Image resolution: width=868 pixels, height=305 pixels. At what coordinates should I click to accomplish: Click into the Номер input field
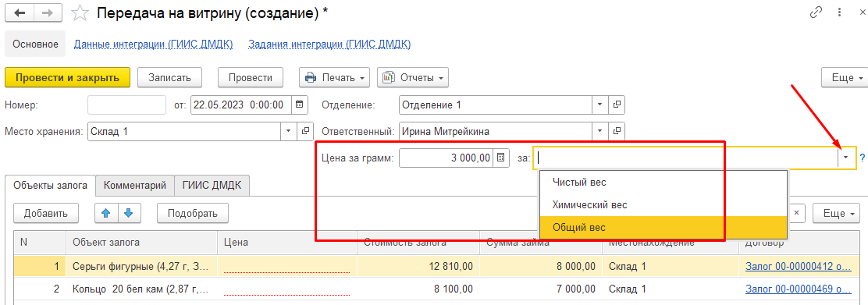pyautogui.click(x=126, y=104)
